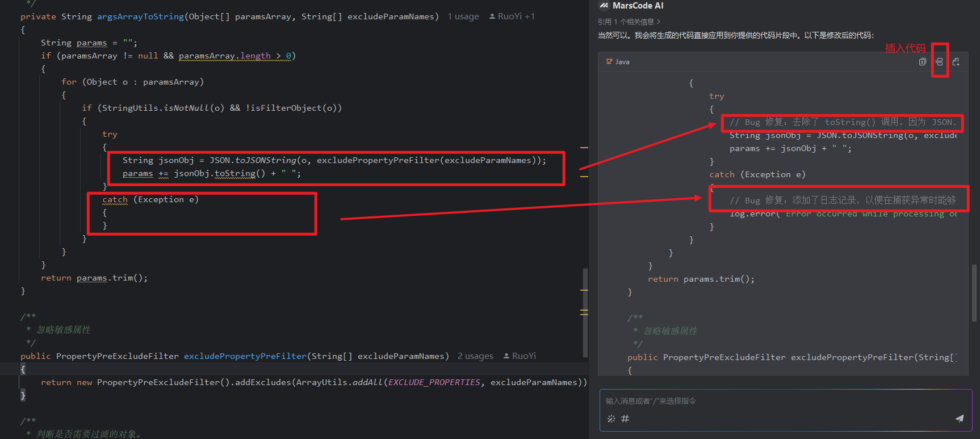Click the insert code at cursor icon
The image size is (980, 439).
[939, 62]
